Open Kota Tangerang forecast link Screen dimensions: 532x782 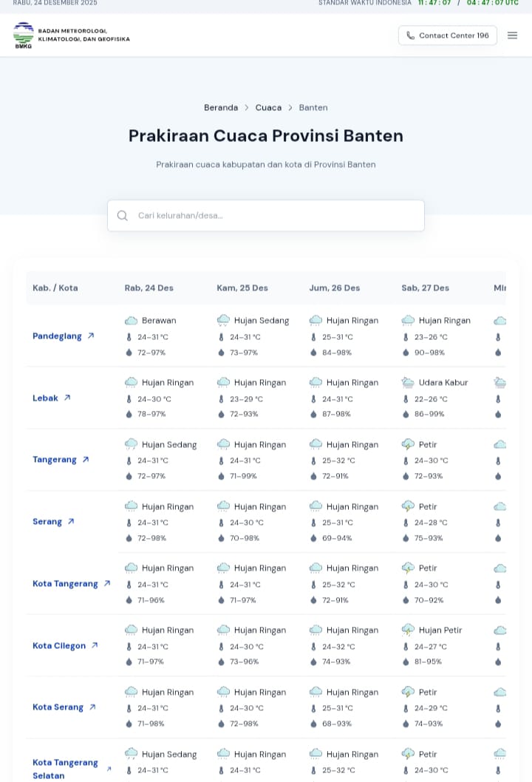[65, 584]
